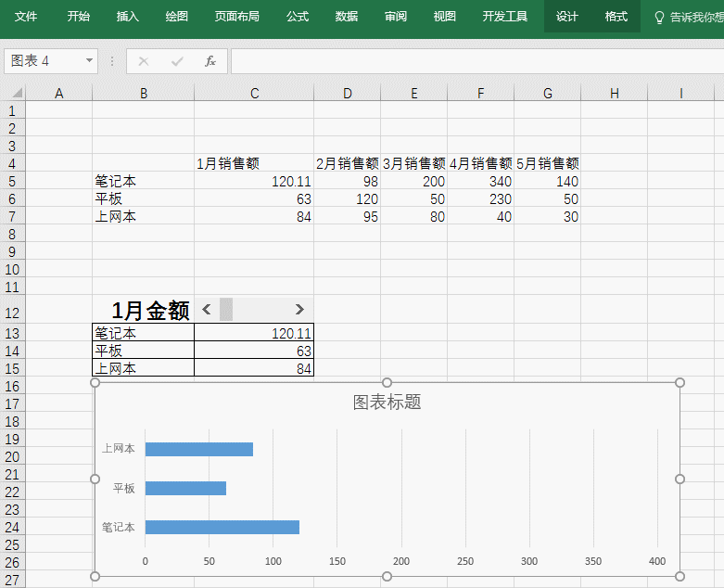Click cell with 5月销售额 header
724x588 pixels.
tap(548, 163)
